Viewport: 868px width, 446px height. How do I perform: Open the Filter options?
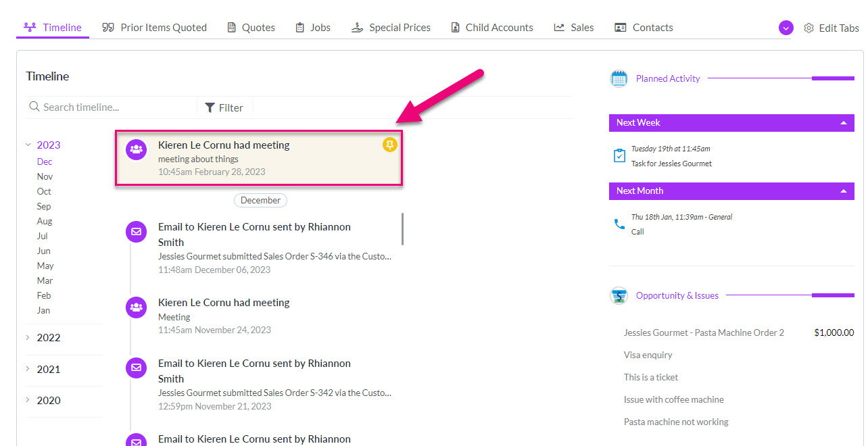[x=224, y=107]
